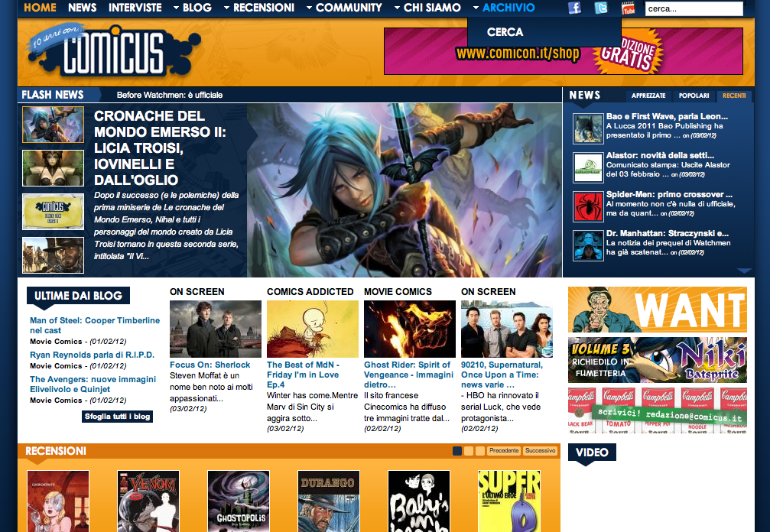Select first Recensioni page indicator
The width and height of the screenshot is (770, 532).
click(x=457, y=451)
